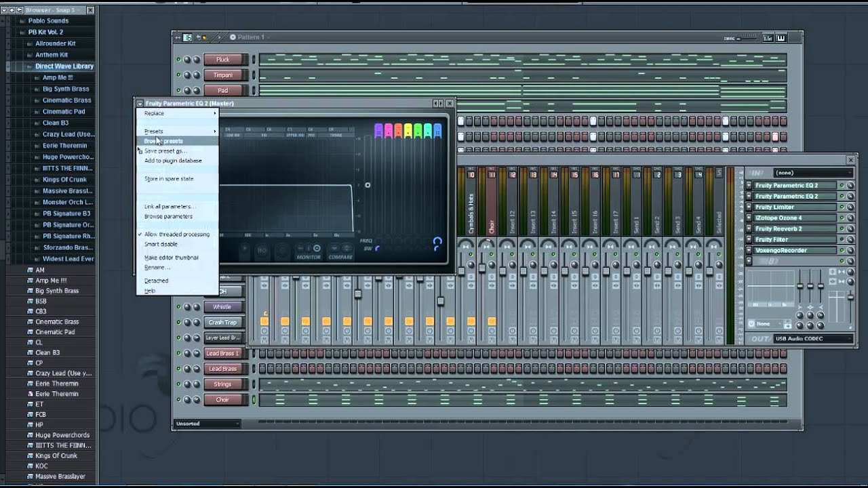
Task: Open slot menu arrow for VoxengoRecorder
Action: 749,250
